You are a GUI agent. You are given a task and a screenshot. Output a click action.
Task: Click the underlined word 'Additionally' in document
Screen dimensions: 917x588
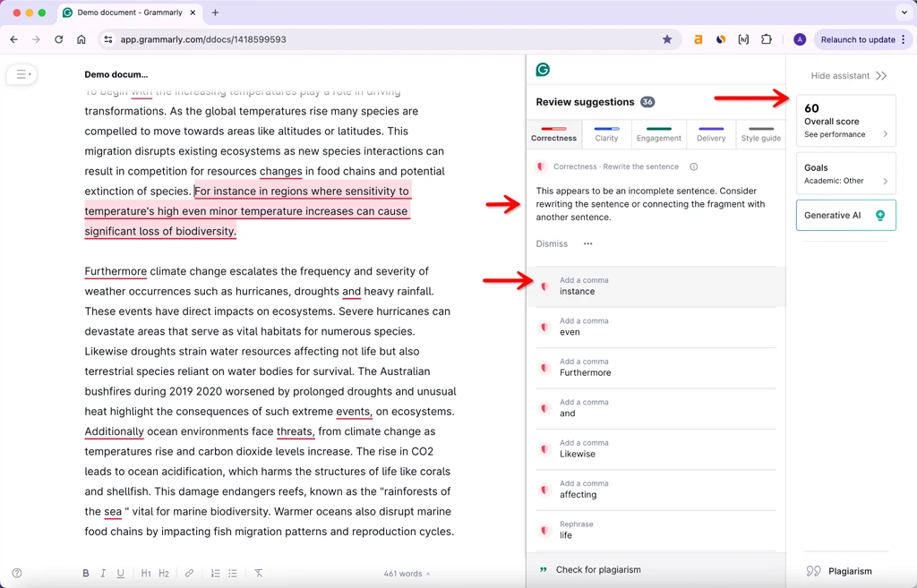114,431
